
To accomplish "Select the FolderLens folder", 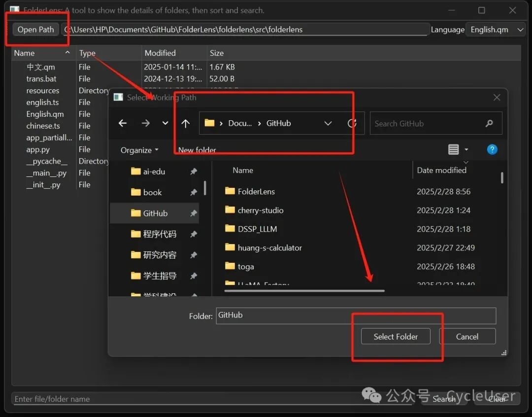I will 256,192.
